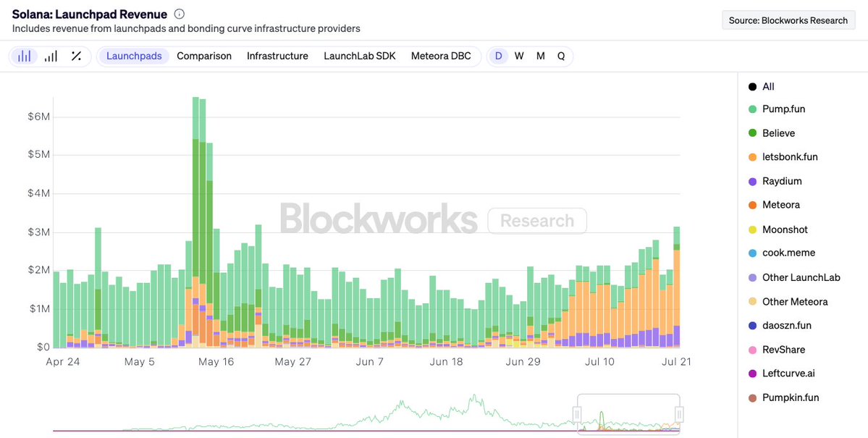Toggle Moonshot series in legend
The image size is (868, 438).
(778, 229)
